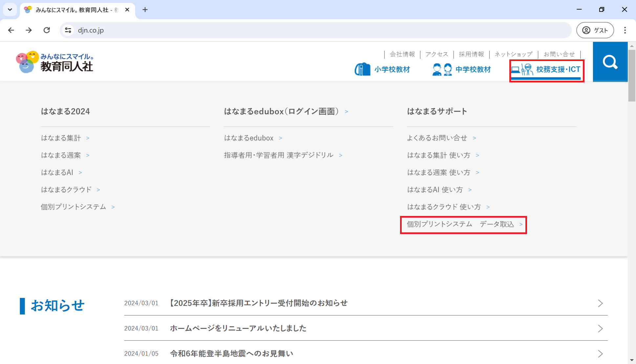Viewport: 636px width, 364px height.
Task: Click the page vertical scrollbar thumb
Action: (632, 75)
